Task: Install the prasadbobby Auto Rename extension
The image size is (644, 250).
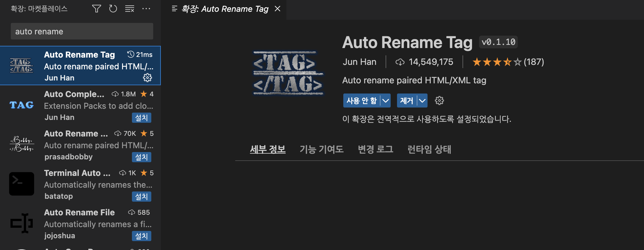Action: pyautogui.click(x=141, y=157)
